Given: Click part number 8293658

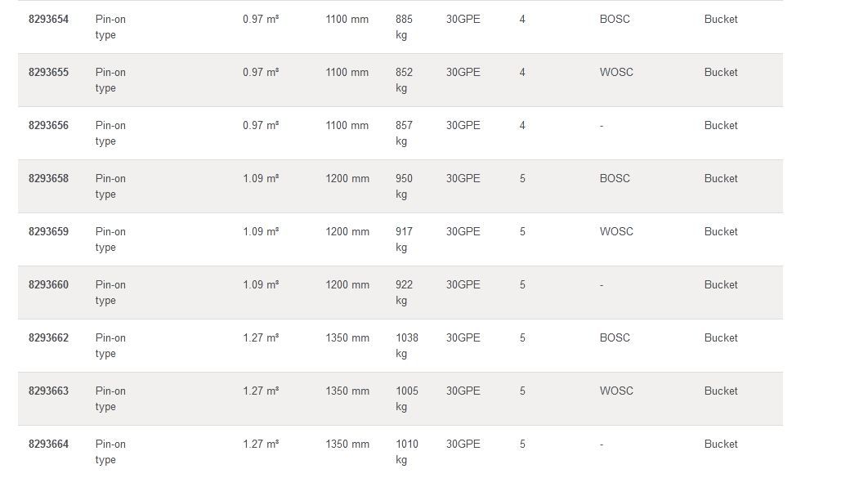Looking at the screenshot, I should point(48,178).
